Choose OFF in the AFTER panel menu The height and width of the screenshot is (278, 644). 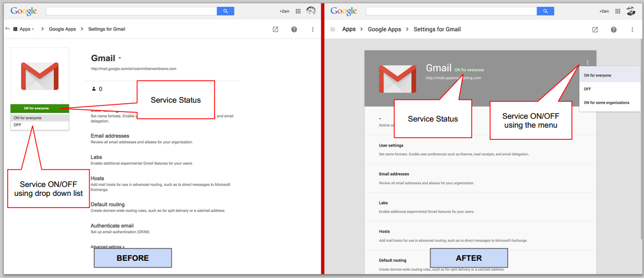tap(587, 89)
